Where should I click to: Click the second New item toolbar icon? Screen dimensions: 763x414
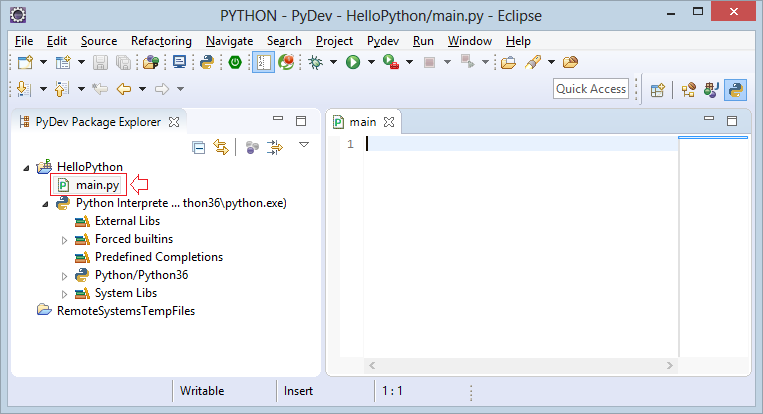pyautogui.click(x=63, y=62)
